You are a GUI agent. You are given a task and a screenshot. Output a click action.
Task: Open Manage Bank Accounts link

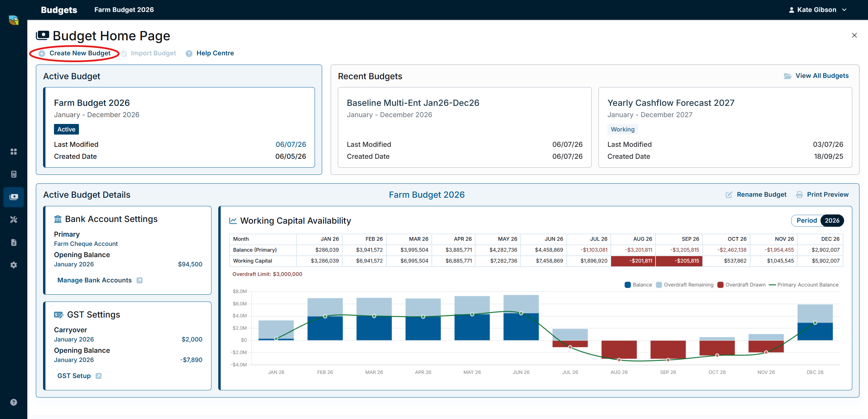pyautogui.click(x=95, y=280)
